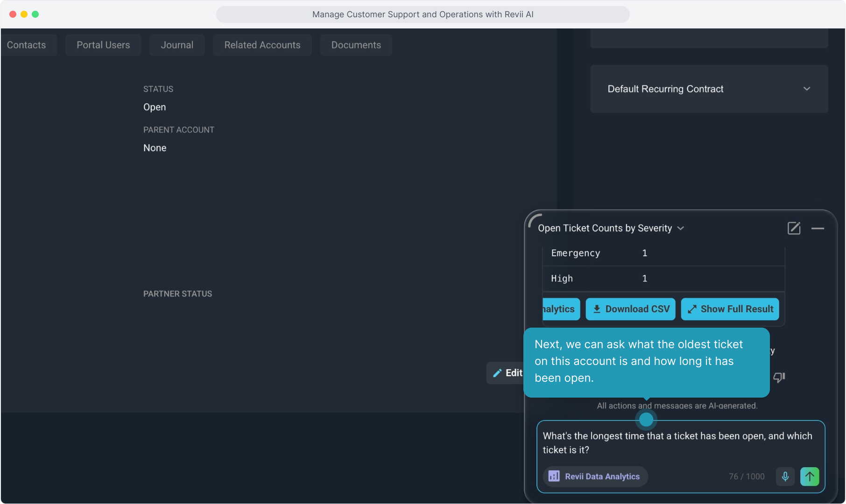Click the thumbs down feedback icon

[779, 377]
